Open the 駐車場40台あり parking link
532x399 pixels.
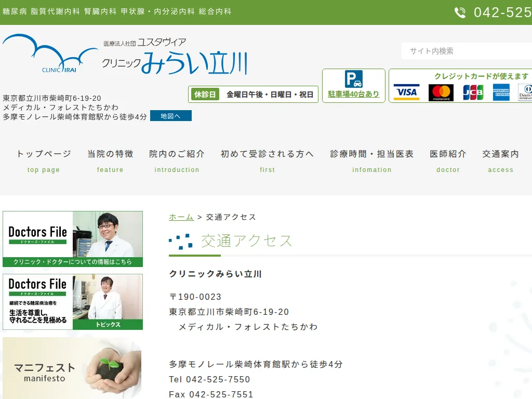tap(353, 94)
